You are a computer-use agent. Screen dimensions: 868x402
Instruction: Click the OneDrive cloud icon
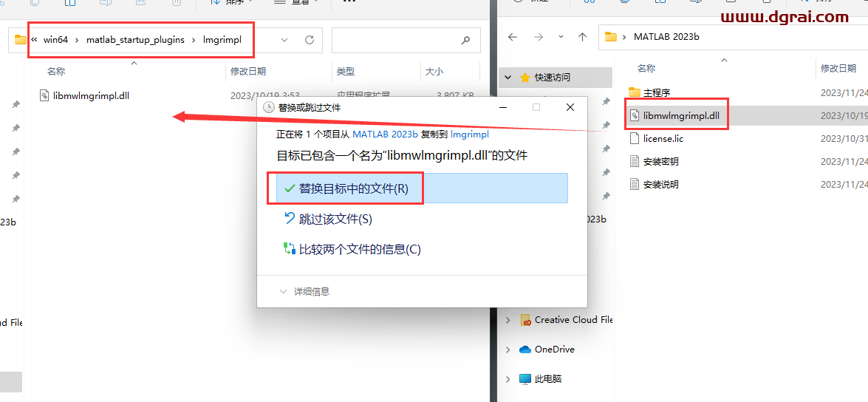pyautogui.click(x=525, y=350)
